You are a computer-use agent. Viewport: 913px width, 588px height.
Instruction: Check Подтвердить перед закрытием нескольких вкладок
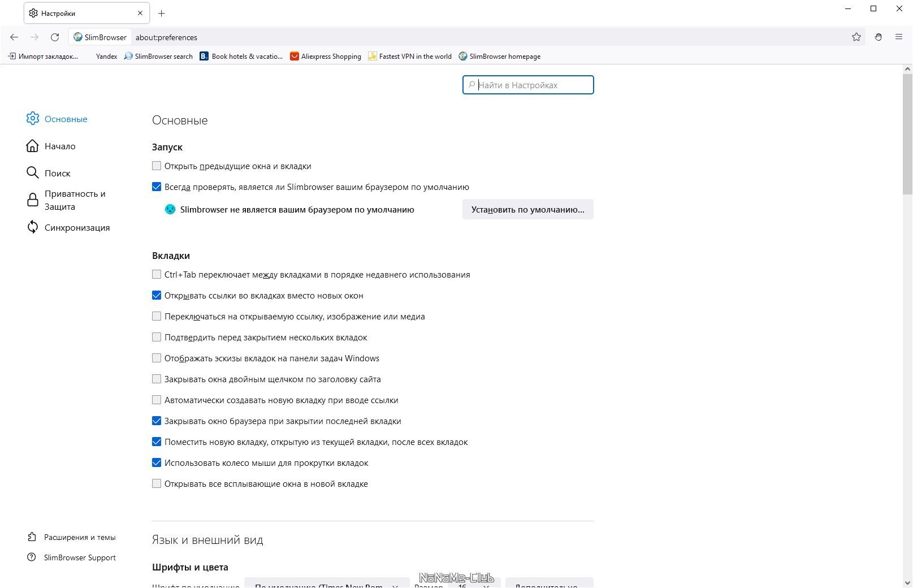(157, 338)
